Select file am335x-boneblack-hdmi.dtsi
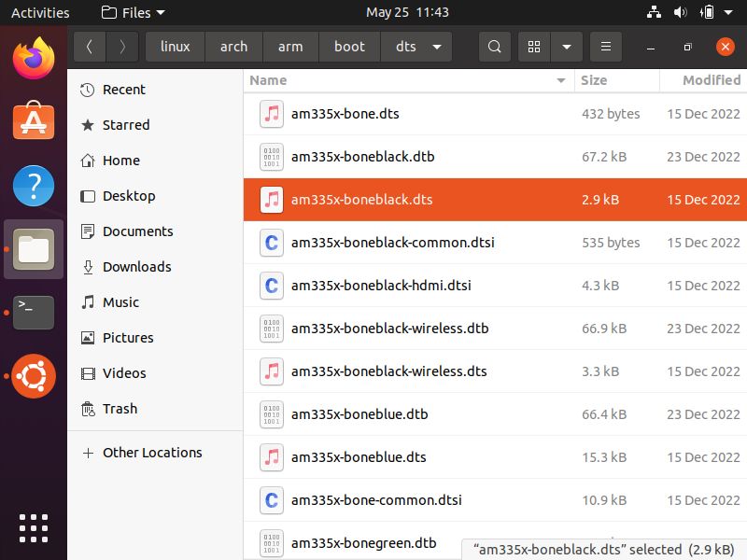The width and height of the screenshot is (747, 560). point(495,286)
